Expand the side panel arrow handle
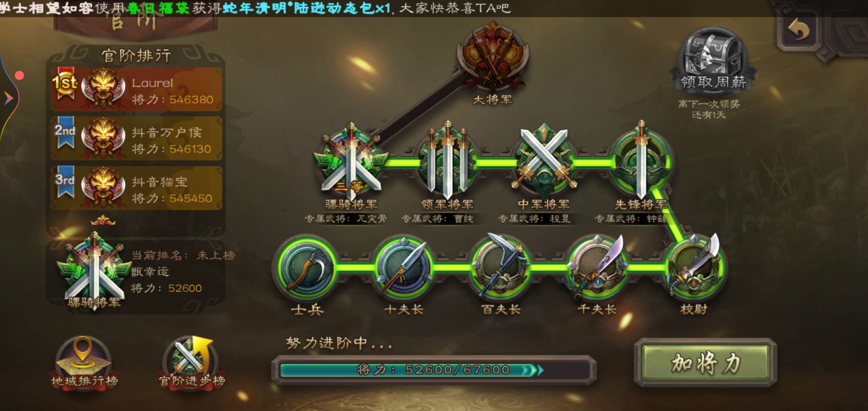 8,98
